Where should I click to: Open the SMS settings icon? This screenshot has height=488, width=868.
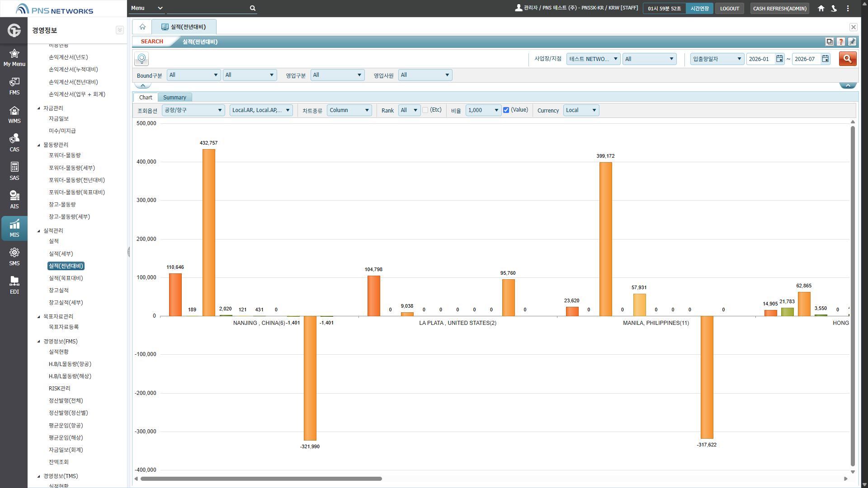(14, 257)
